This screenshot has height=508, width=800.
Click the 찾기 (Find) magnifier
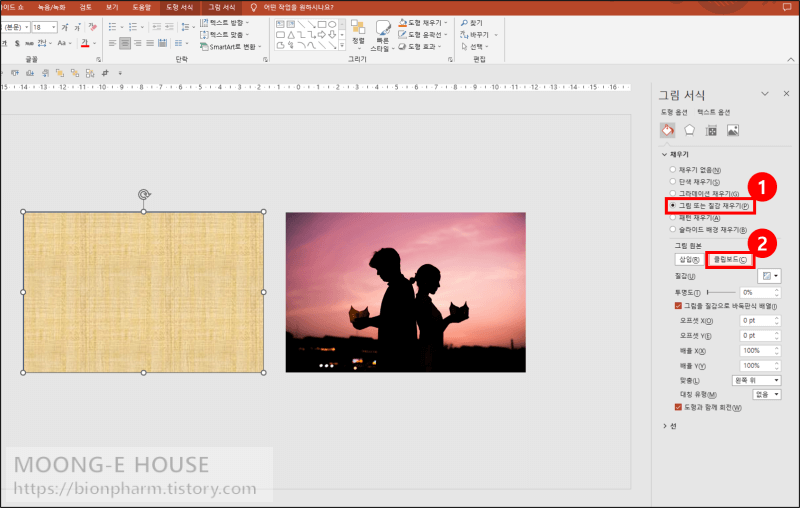click(471, 23)
